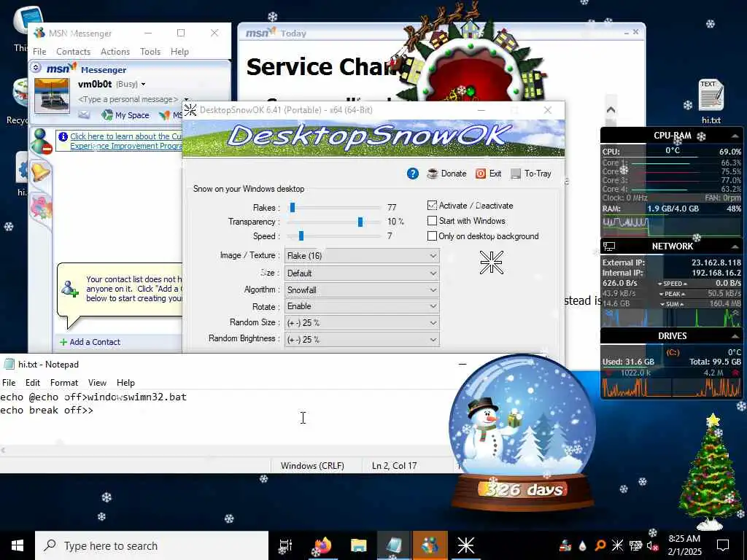Screen dimensions: 747x560
Task: Collapse the CPU-RAM gadget section
Action: pos(735,136)
